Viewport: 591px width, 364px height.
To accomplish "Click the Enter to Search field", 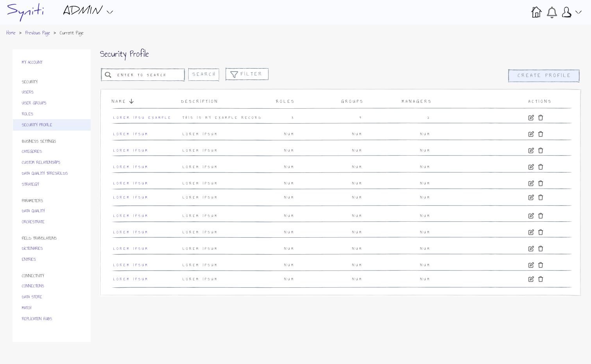I will point(149,75).
